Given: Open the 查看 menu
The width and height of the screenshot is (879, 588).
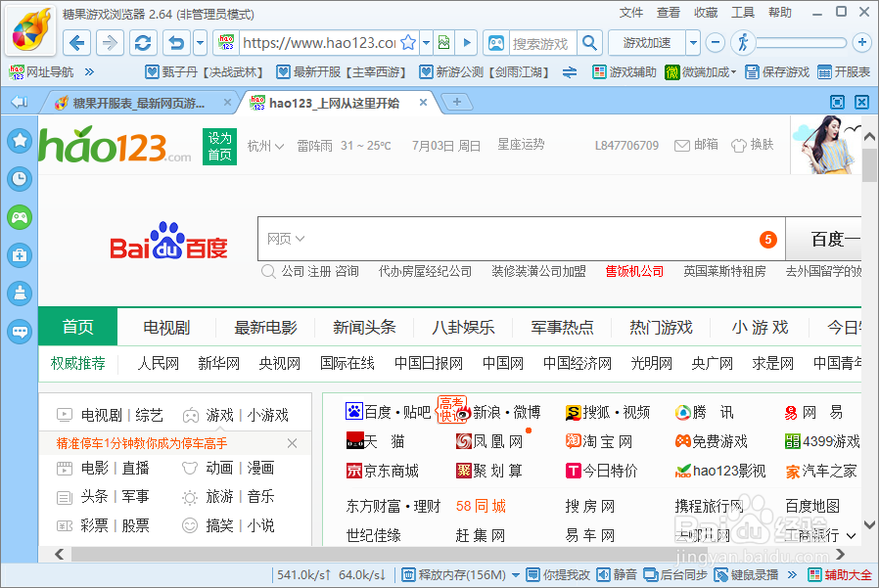Looking at the screenshot, I should (x=669, y=13).
